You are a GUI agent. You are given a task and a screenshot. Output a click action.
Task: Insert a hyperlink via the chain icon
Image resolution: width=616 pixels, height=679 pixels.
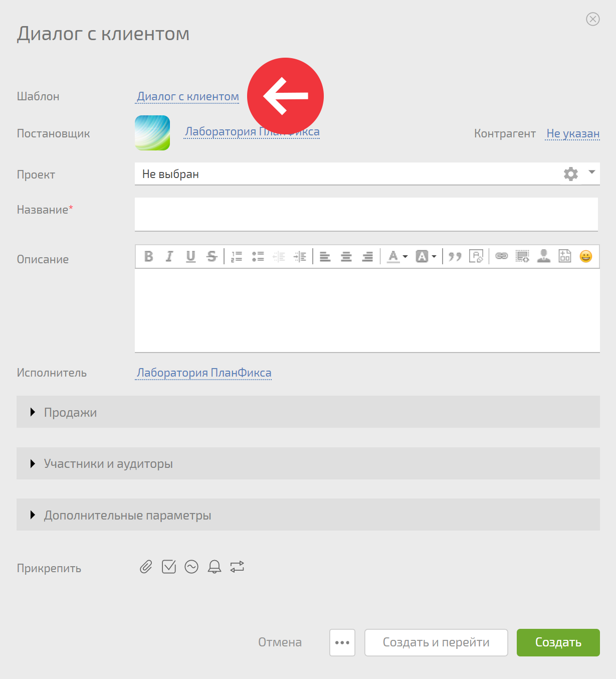click(502, 256)
